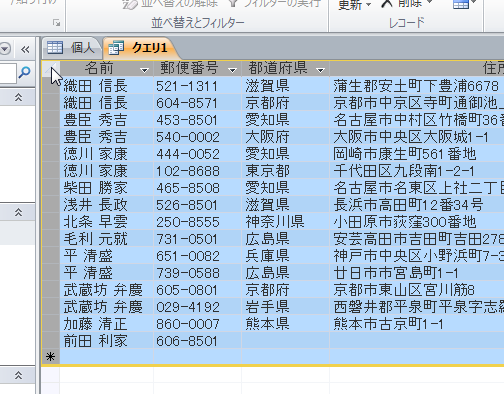Click the address 長浜市高田町12番34号
504x394 pixels.
[417, 205]
